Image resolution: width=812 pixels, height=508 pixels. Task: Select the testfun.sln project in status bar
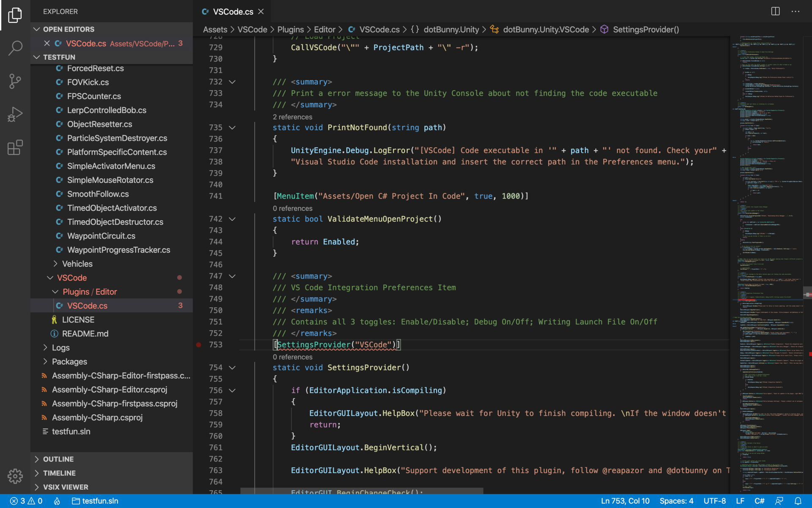(95, 501)
